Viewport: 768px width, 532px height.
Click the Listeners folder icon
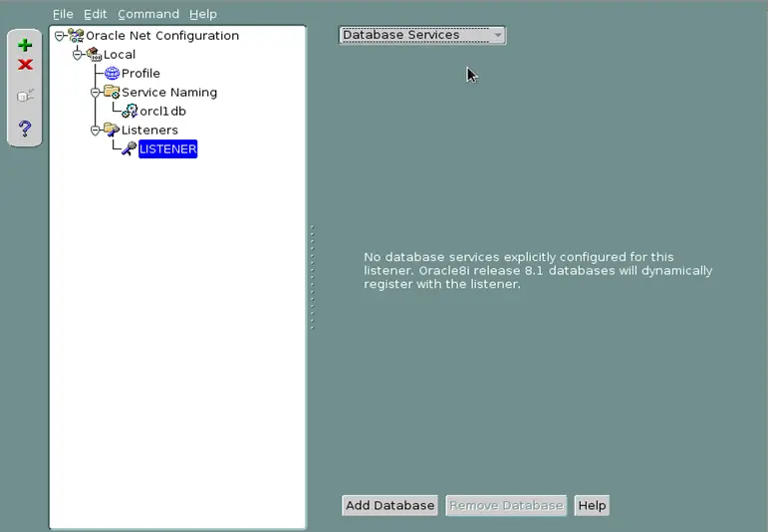[112, 130]
